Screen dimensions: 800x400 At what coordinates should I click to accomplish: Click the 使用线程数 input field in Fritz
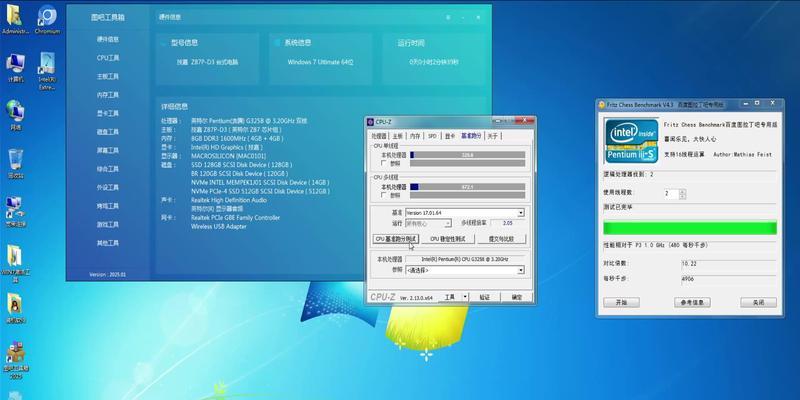pyautogui.click(x=671, y=194)
